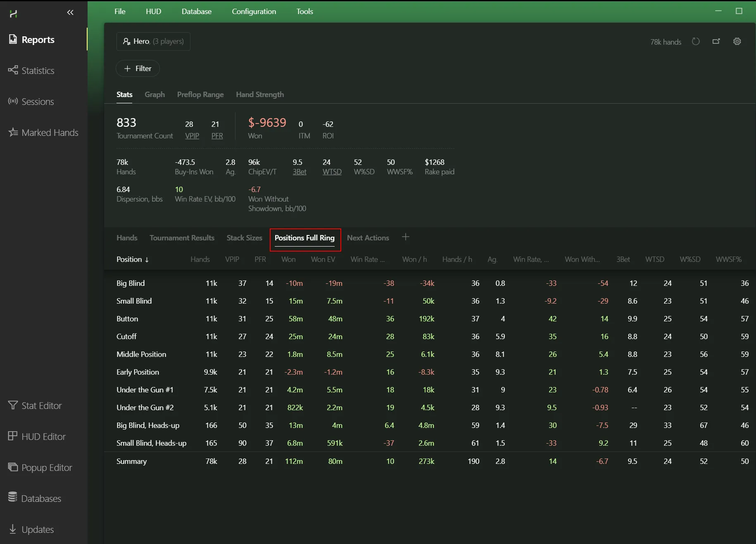
Task: Click the WTSD stat link
Action: pyautogui.click(x=332, y=172)
